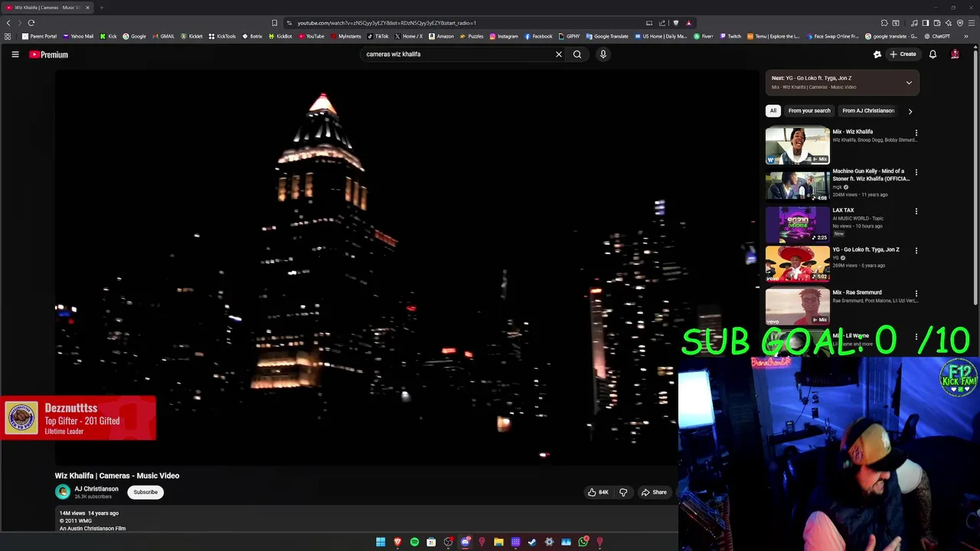Clear the search box with the X
Screen dimensions: 980x551
[x=559, y=54]
